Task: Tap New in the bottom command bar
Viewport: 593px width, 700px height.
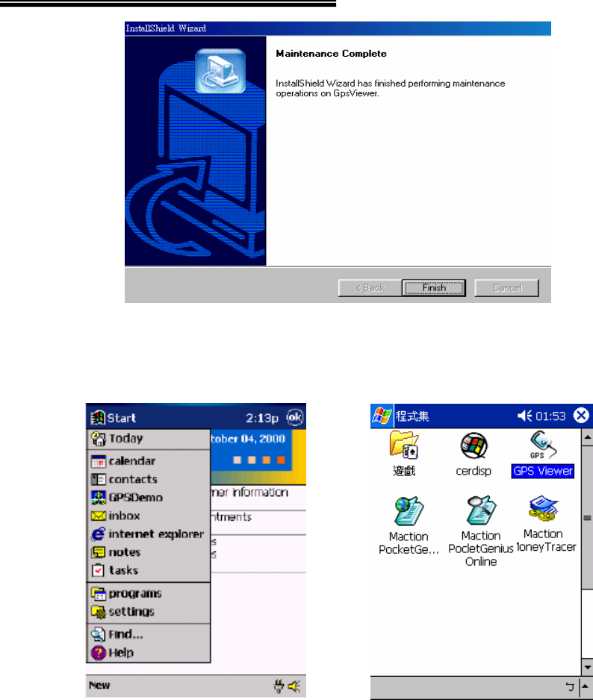Action: click(x=99, y=685)
